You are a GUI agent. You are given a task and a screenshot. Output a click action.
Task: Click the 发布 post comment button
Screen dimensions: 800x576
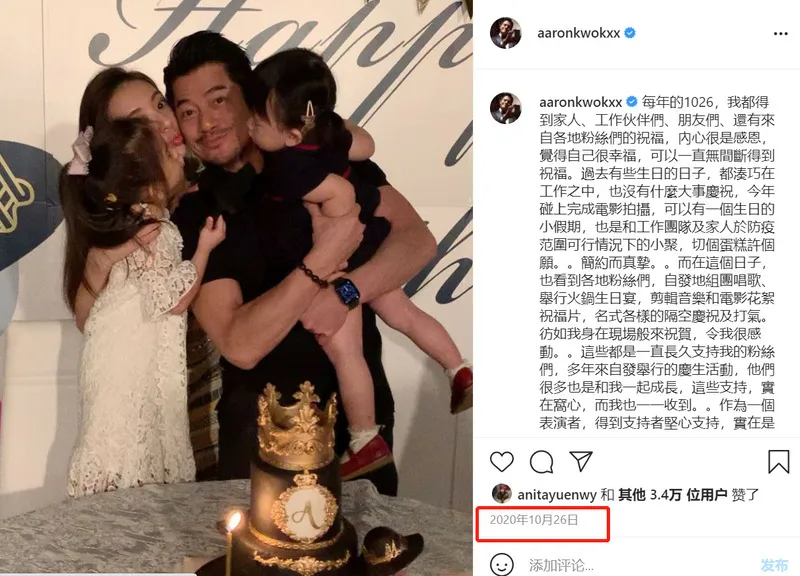774,565
